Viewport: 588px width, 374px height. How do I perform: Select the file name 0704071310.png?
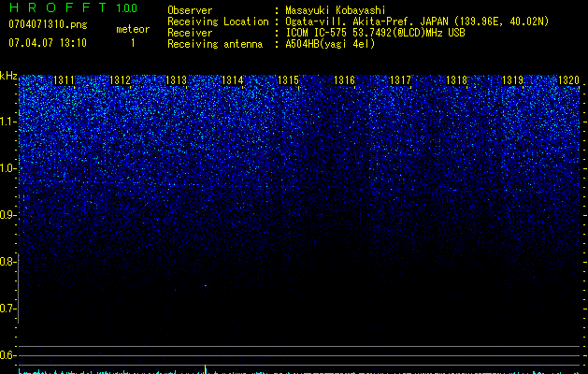[48, 24]
